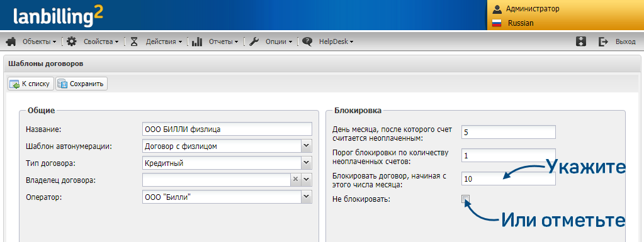This screenshot has width=644, height=242.
Task: Click the Сохранить button
Action: tap(81, 84)
